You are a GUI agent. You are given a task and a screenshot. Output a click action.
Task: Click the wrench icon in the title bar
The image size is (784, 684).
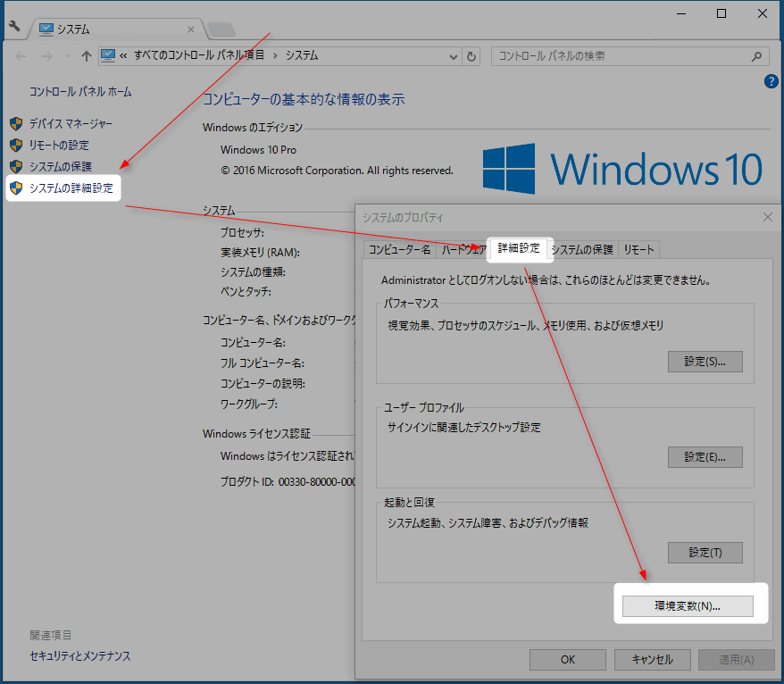14,26
